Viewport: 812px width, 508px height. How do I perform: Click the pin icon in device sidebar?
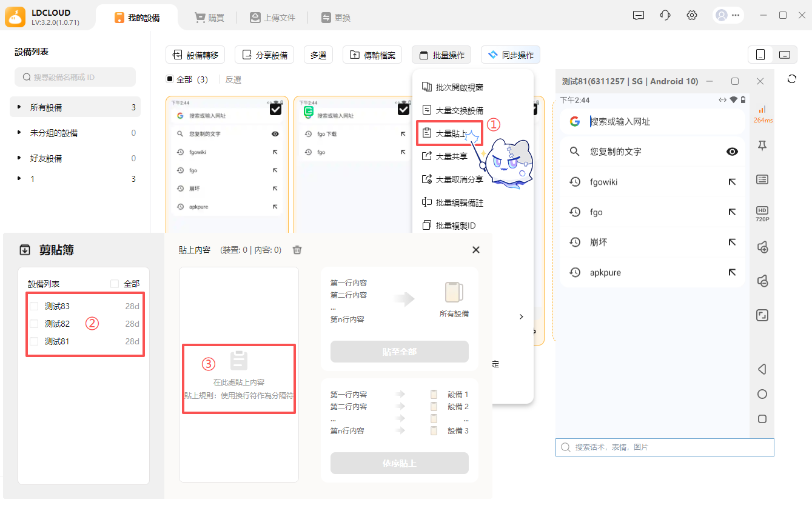coord(762,145)
